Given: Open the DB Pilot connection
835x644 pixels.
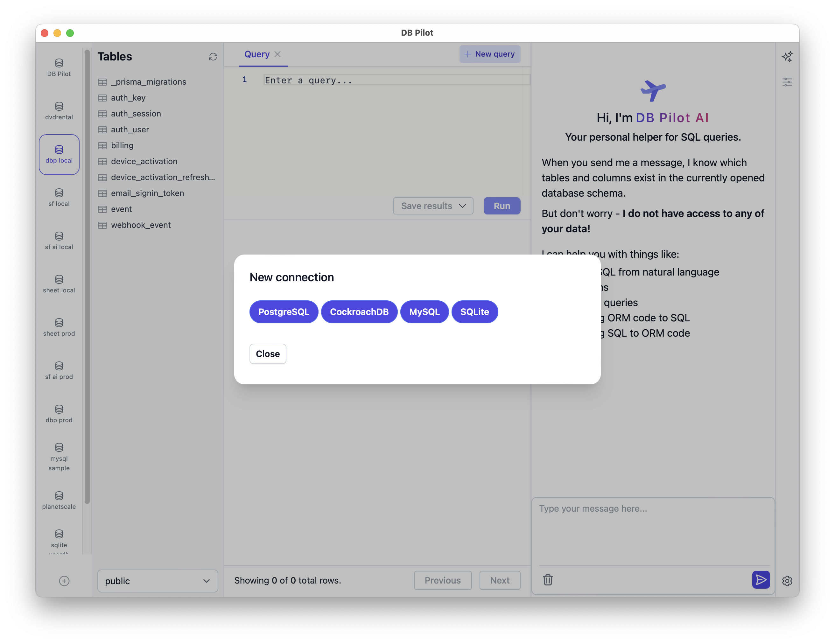Looking at the screenshot, I should [59, 68].
